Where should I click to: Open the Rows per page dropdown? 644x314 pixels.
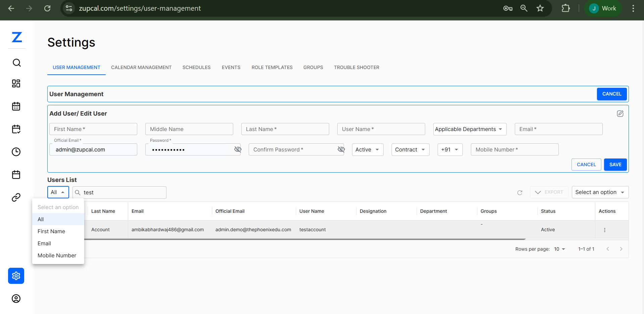tap(559, 249)
